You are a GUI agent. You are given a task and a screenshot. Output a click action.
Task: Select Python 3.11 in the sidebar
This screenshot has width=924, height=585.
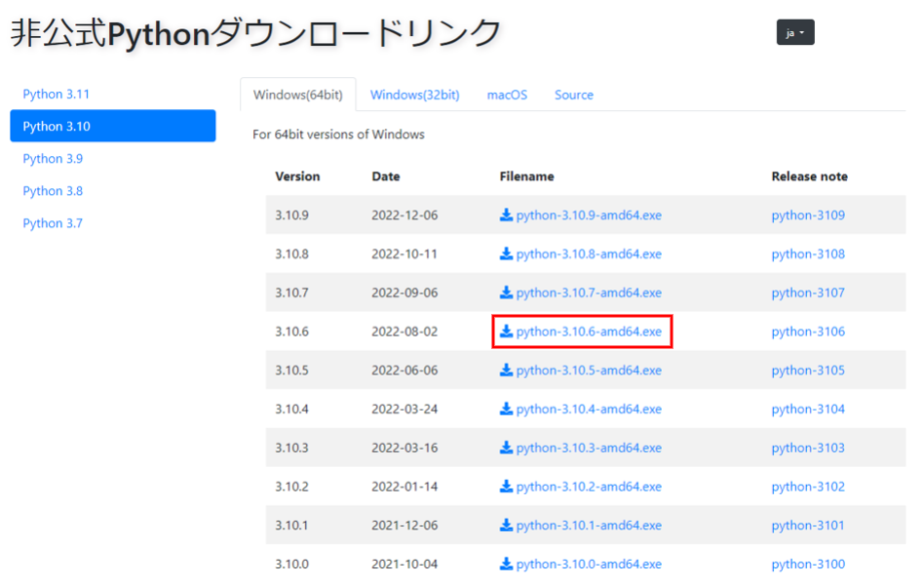pyautogui.click(x=52, y=93)
